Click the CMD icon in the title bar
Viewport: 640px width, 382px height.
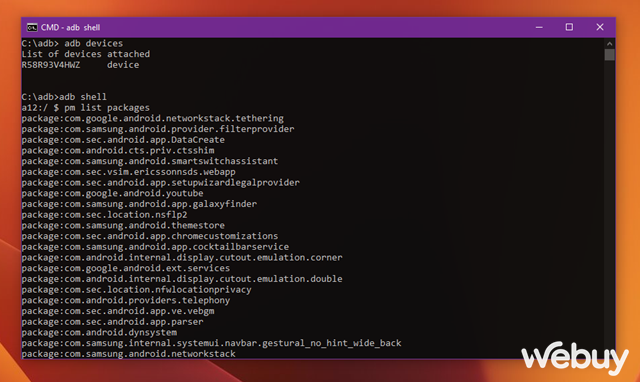point(32,27)
